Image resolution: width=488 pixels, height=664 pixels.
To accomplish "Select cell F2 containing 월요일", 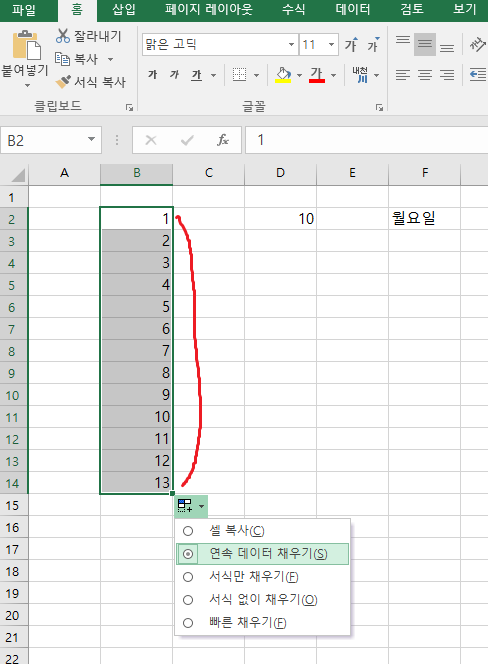I will pyautogui.click(x=424, y=219).
